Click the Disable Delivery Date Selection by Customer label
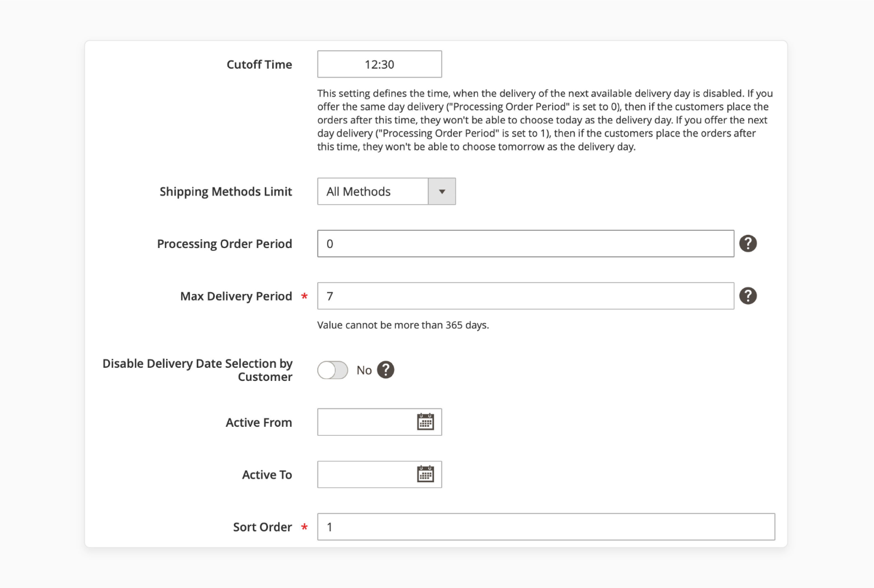This screenshot has width=874, height=588. coord(197,370)
